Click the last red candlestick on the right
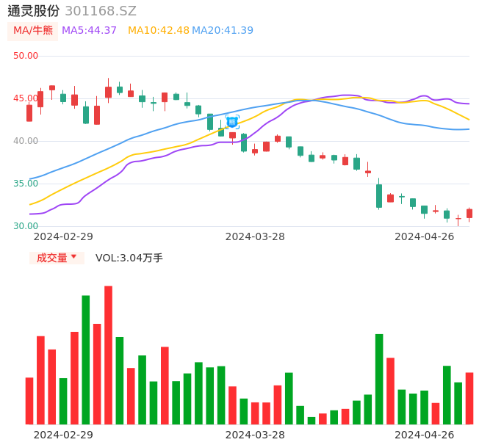 pyautogui.click(x=469, y=214)
